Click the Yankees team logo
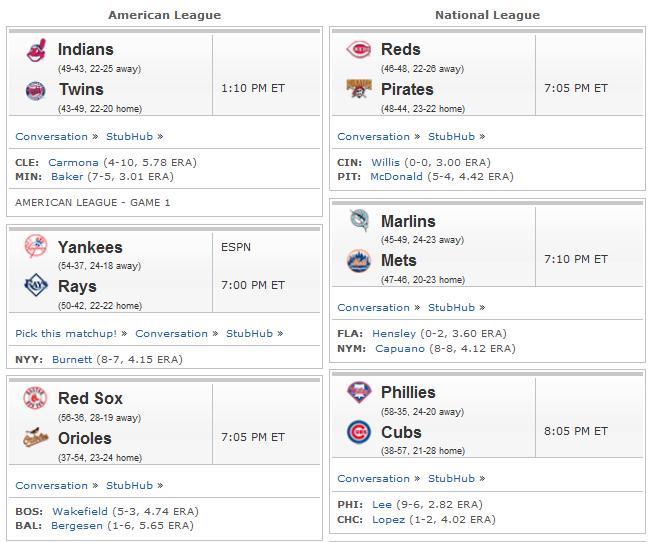Viewport: 649px width, 542px height. click(36, 246)
